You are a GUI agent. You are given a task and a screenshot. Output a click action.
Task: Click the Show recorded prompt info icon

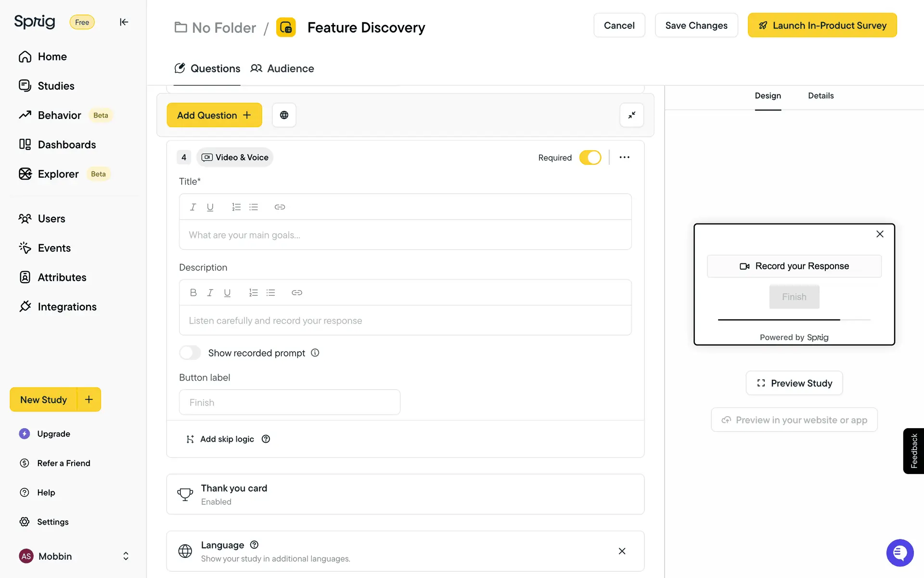[315, 353]
